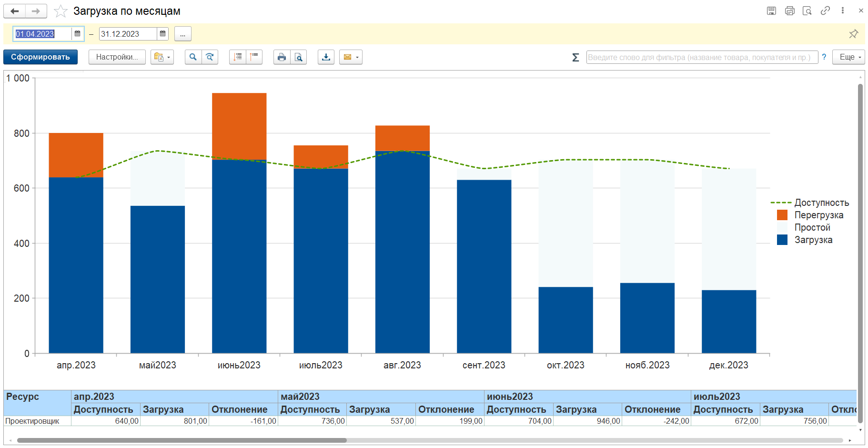Open the send by email dropdown
Screen dimensions: 868x448
coord(351,57)
